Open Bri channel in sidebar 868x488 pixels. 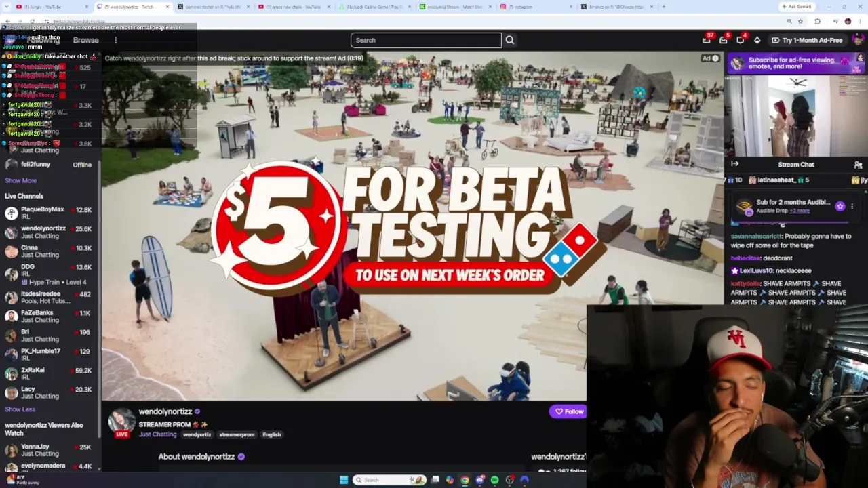click(50, 335)
